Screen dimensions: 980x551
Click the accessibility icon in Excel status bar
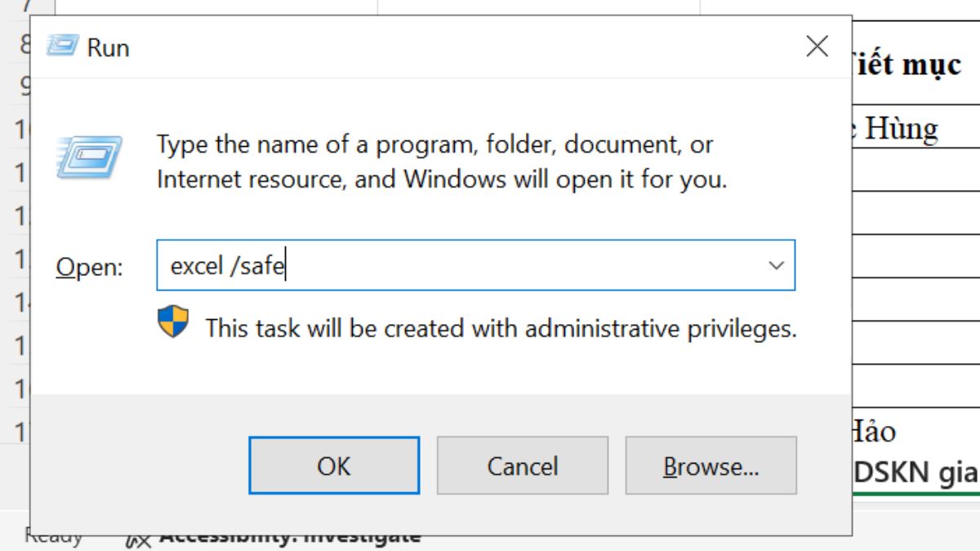pyautogui.click(x=137, y=539)
